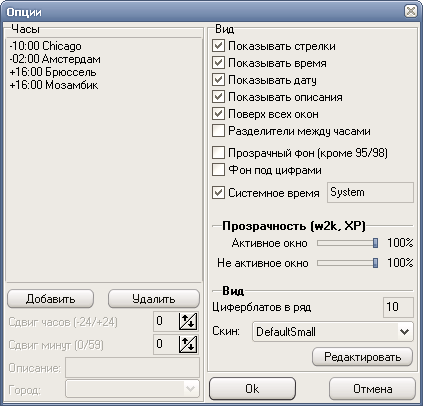This screenshot has width=423, height=406.
Task: Toggle Показывать время checkbox
Action: point(218,63)
